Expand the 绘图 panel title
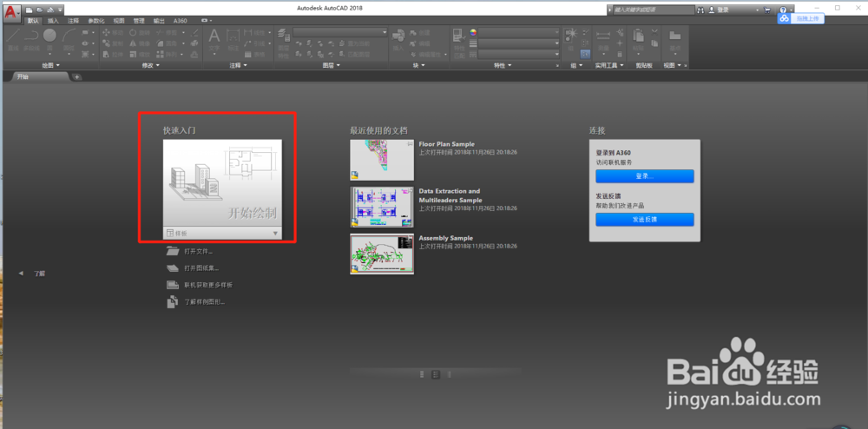The image size is (868, 429). click(x=49, y=65)
